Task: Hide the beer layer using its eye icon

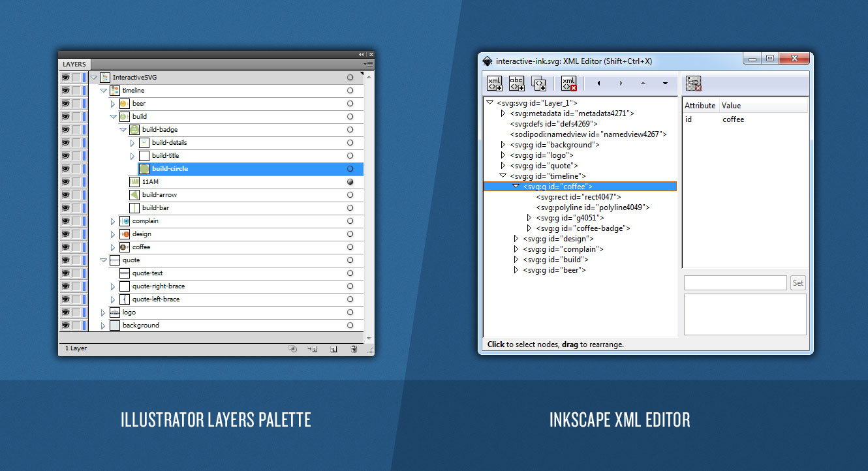Action: [65, 104]
